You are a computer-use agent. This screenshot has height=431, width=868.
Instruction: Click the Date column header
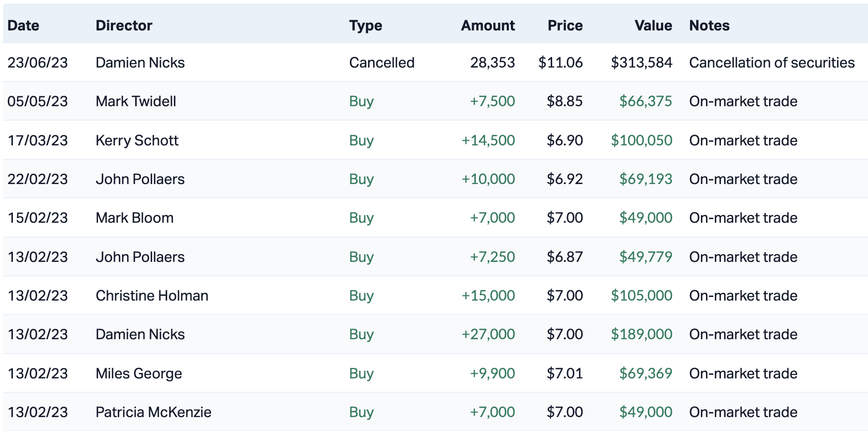click(x=23, y=25)
